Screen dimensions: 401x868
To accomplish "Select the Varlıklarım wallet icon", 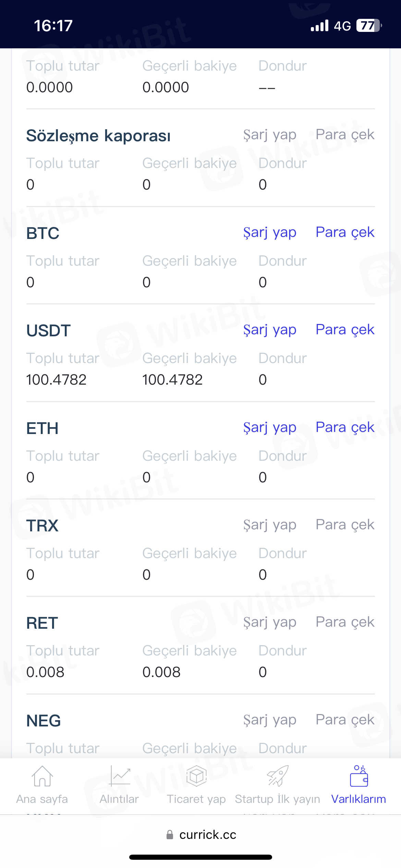I will tap(359, 776).
